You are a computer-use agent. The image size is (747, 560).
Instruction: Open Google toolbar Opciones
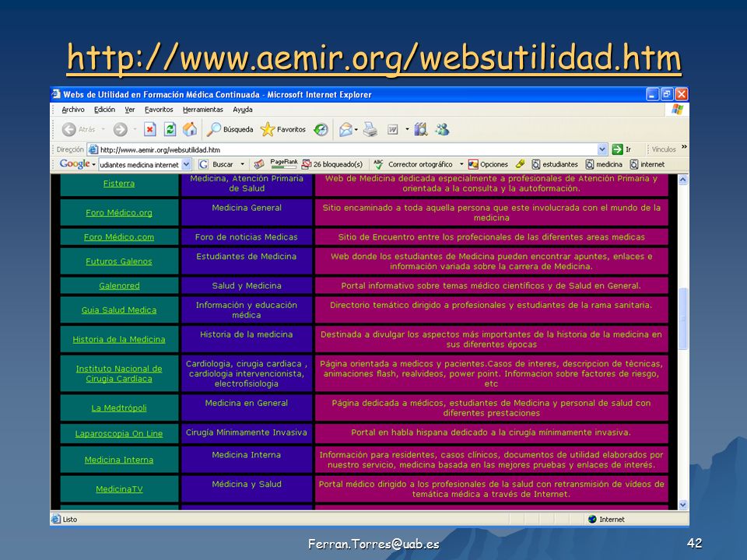point(489,164)
